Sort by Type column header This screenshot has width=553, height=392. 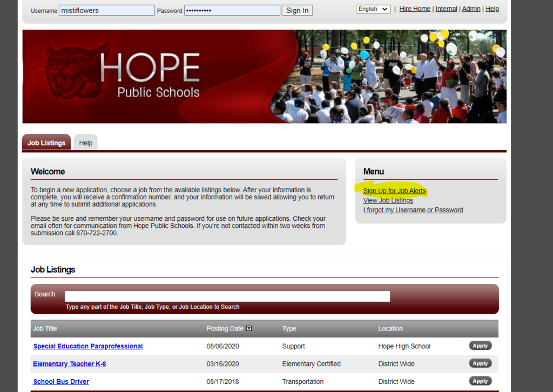coord(289,328)
